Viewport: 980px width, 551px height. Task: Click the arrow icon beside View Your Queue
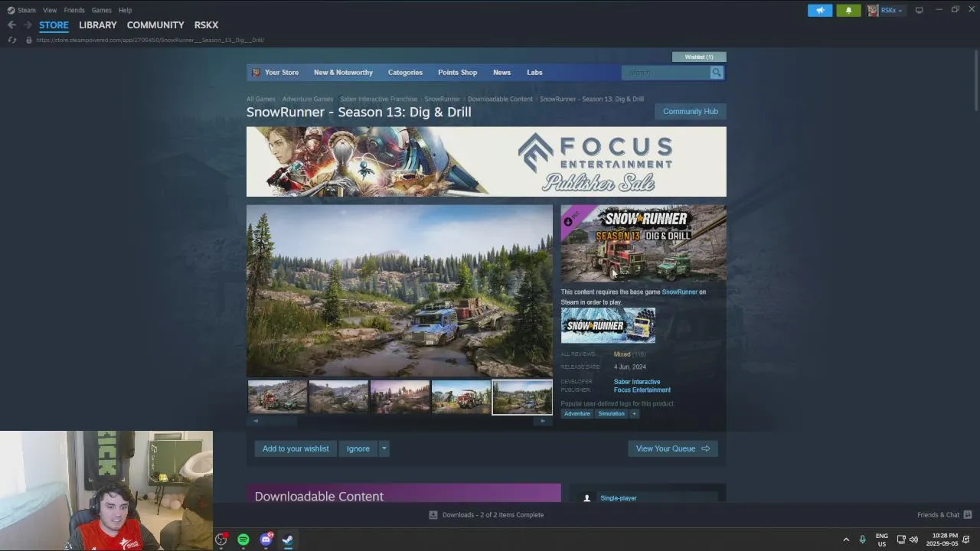(x=705, y=448)
